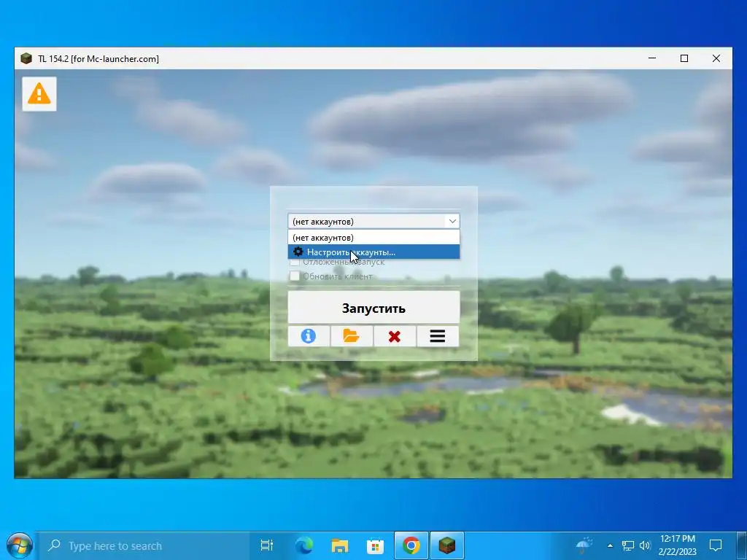Click the TL launcher title bar block icon
The image size is (747, 560).
point(26,58)
